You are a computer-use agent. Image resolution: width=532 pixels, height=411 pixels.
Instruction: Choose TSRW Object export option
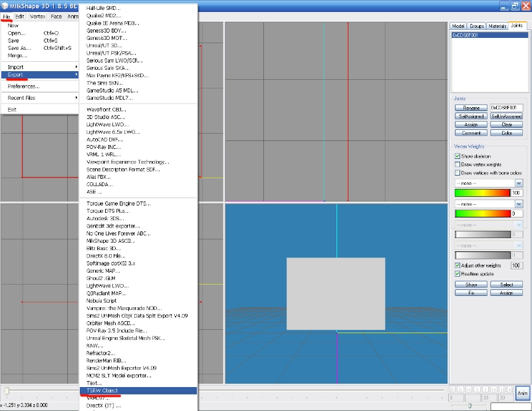[x=138, y=390]
